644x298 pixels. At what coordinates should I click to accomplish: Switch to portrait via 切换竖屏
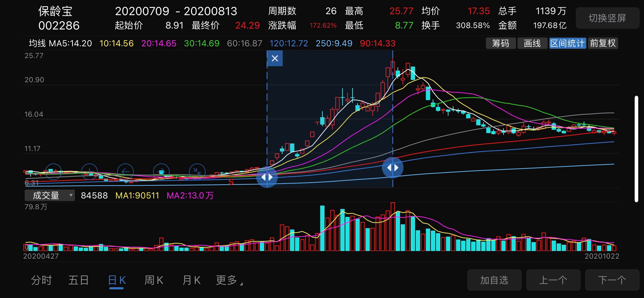[x=607, y=18]
